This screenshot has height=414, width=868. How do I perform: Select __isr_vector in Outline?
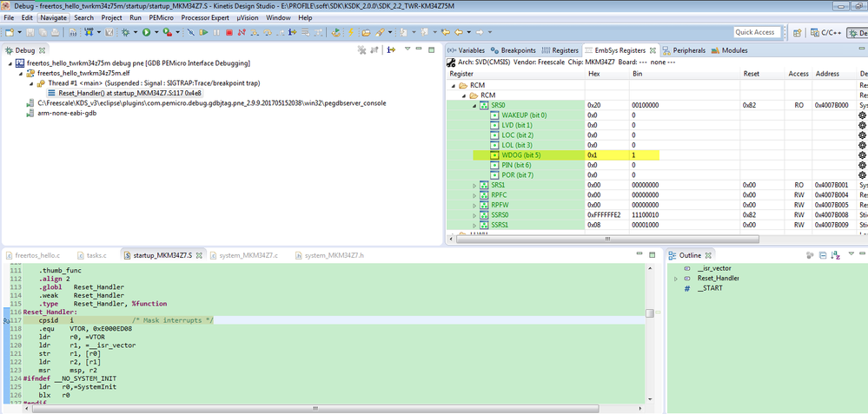click(x=713, y=269)
